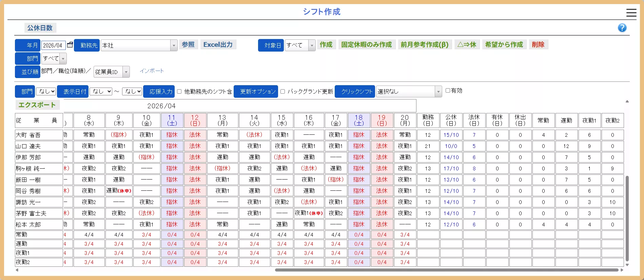Click the 常勤 staffing summary row label
Image resolution: width=644 pixels, height=280 pixels.
pyautogui.click(x=39, y=235)
